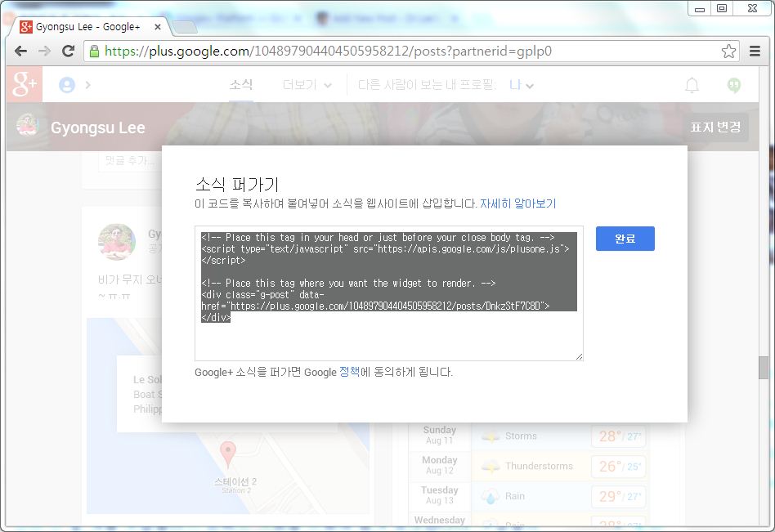
Task: Maximize the Chrome window
Action: pyautogui.click(x=722, y=8)
